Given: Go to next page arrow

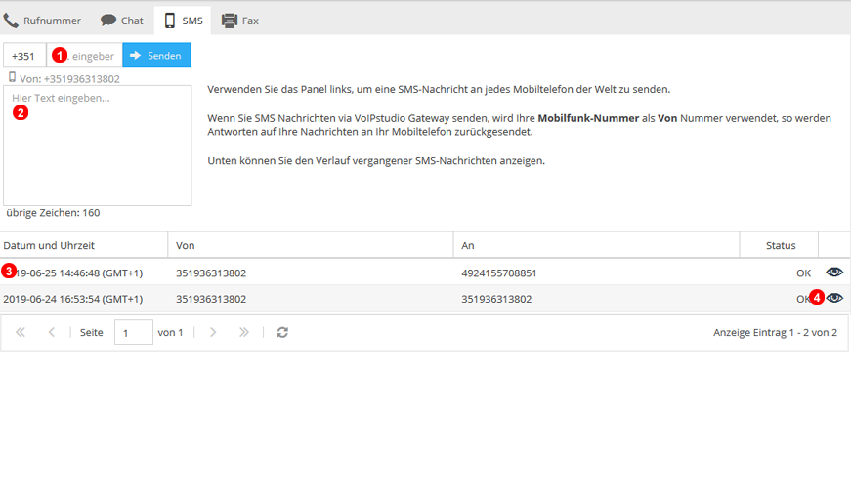Looking at the screenshot, I should point(213,332).
